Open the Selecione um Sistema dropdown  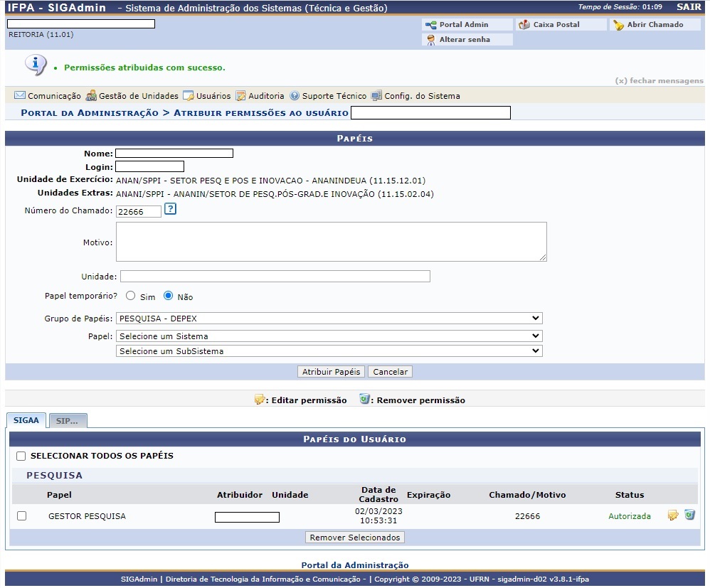tap(329, 336)
